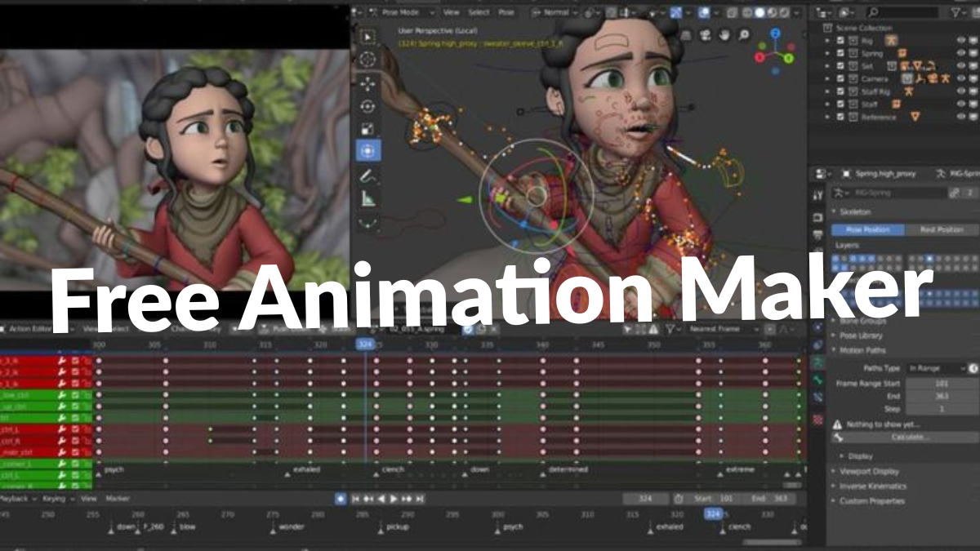
Task: Switch to solid viewport shading
Action: coord(759,12)
